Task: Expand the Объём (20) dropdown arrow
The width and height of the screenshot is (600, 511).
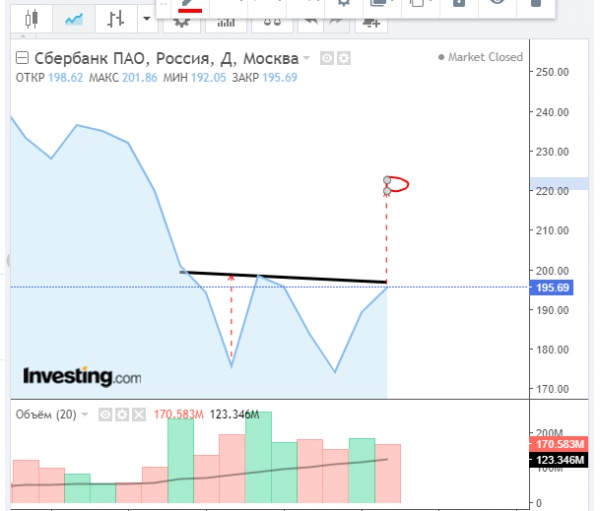Action: pos(85,414)
